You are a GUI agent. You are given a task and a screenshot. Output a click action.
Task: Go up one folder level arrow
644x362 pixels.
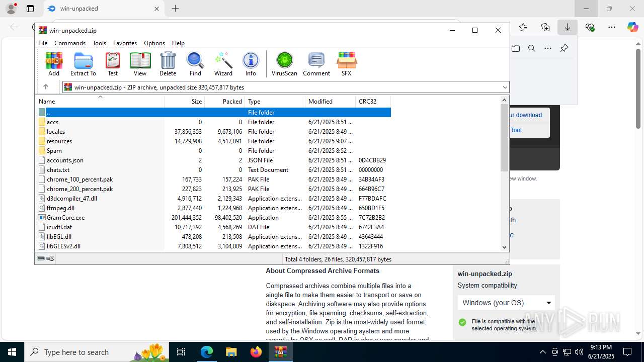45,87
